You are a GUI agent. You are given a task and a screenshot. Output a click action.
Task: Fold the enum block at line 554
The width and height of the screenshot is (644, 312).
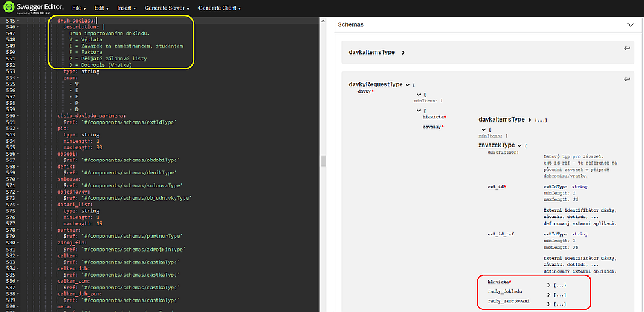click(18, 77)
